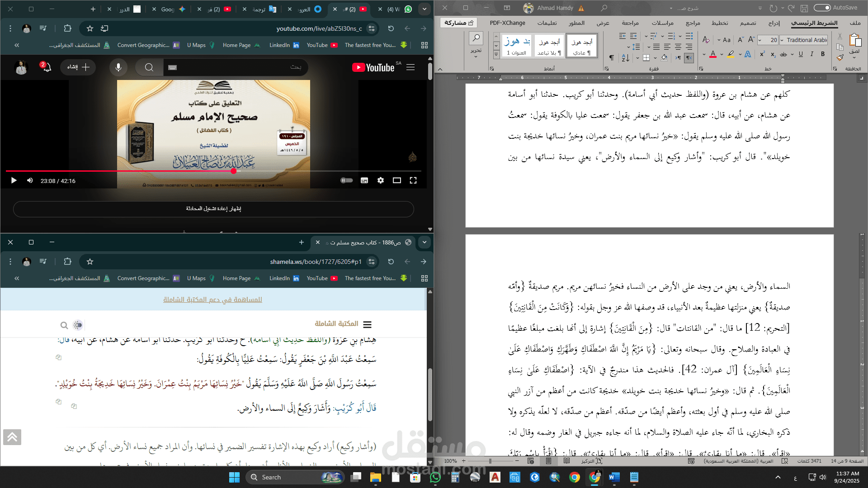Click the Share (مشاركة) button in Word
The image size is (868, 488).
click(x=458, y=23)
